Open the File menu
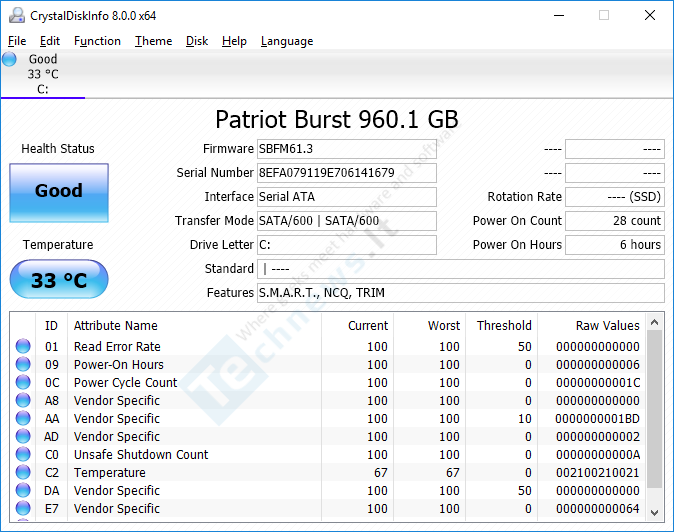The image size is (674, 532). tap(17, 41)
